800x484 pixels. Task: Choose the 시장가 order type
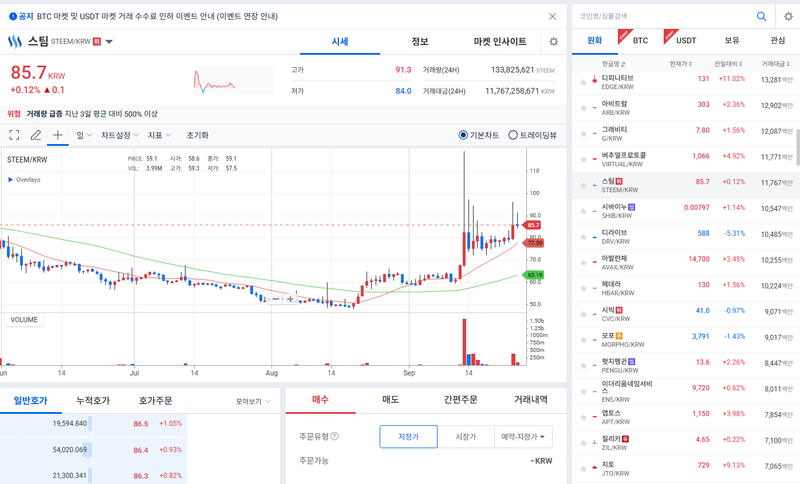pyautogui.click(x=465, y=437)
